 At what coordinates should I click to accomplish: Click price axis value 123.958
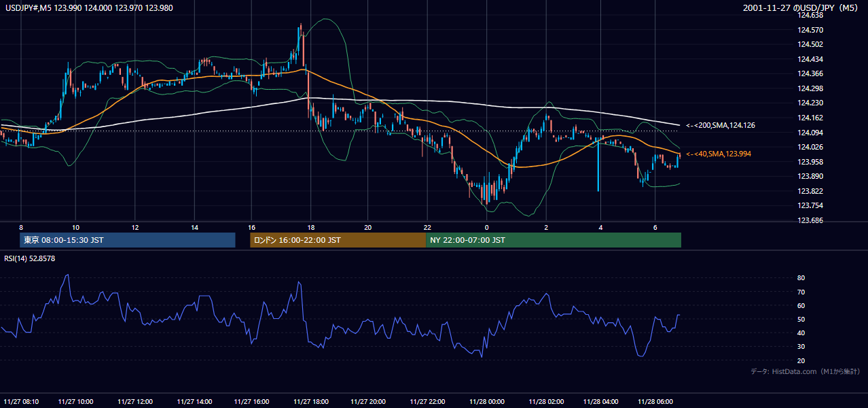(x=810, y=162)
